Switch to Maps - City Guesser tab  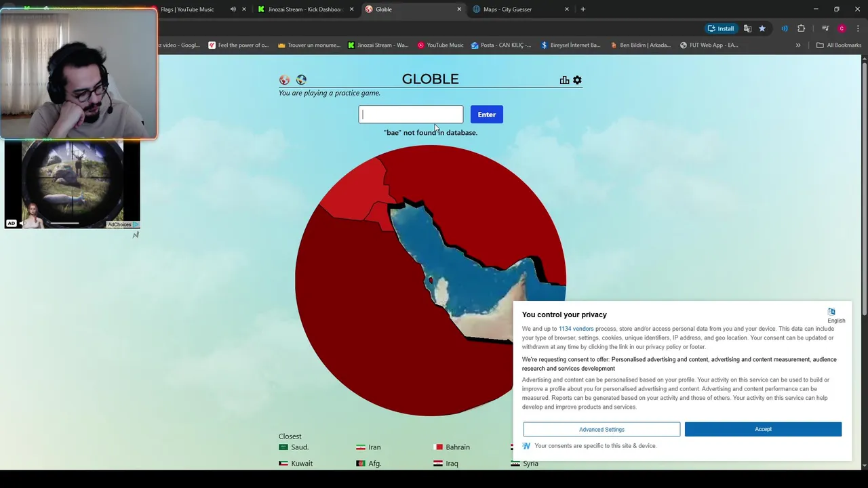click(519, 9)
